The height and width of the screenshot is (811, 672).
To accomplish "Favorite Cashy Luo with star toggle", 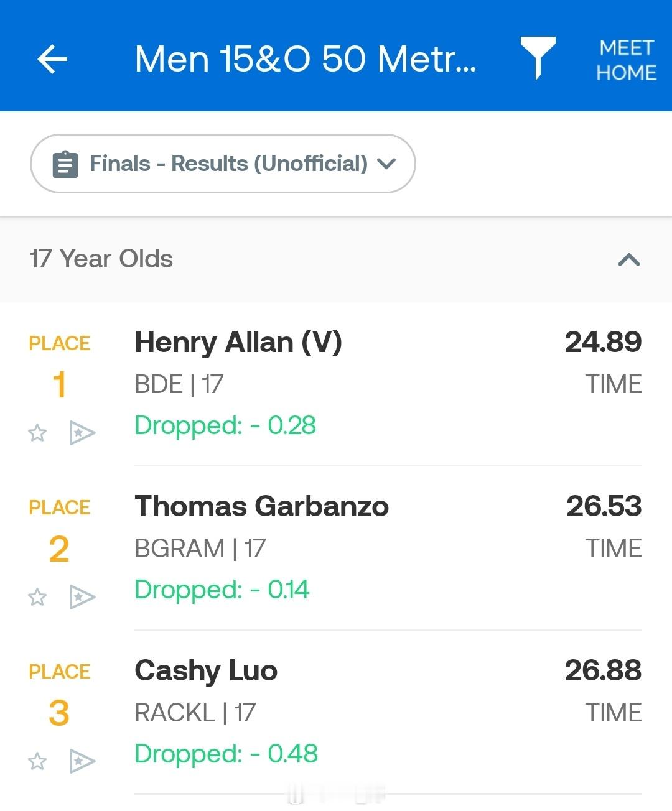I will [x=37, y=761].
